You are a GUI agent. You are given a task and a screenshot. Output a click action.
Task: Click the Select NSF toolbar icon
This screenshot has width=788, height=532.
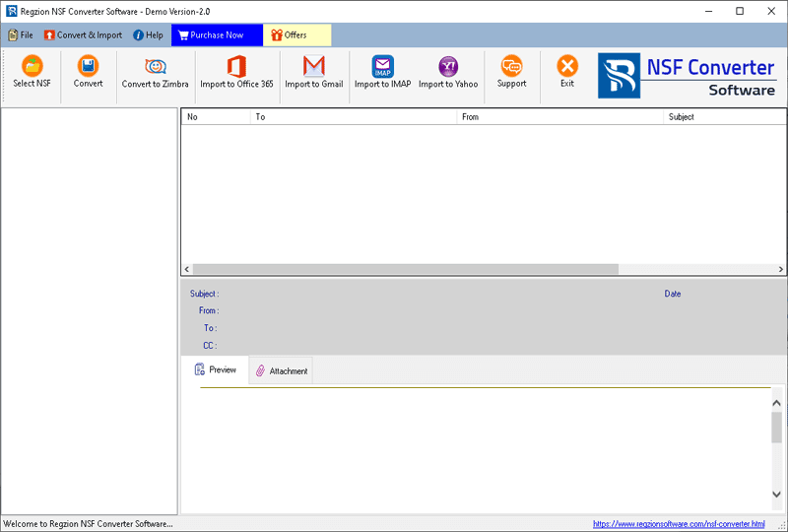(x=33, y=67)
